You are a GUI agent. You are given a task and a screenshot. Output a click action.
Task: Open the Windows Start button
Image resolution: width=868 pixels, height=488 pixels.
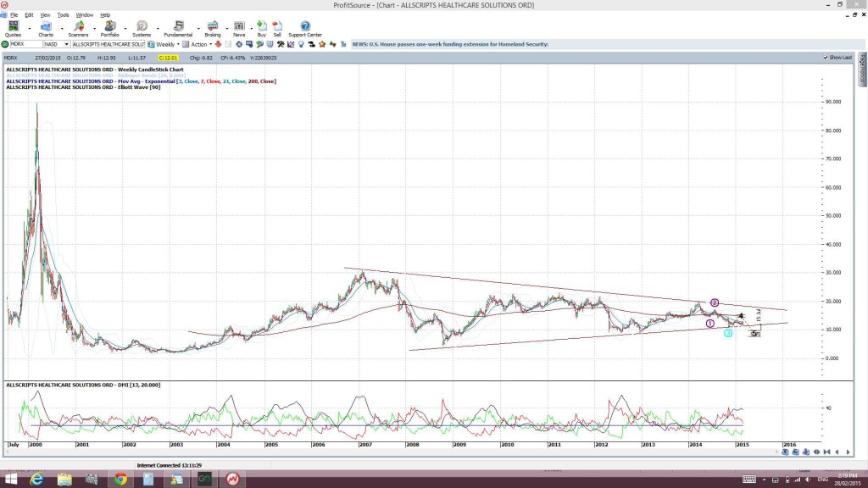10,480
